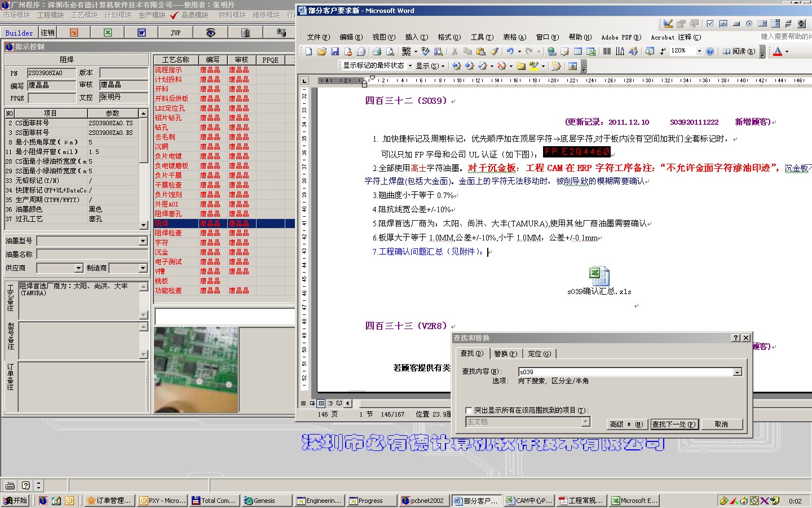Switch to the 替换(P) tab

[505, 353]
